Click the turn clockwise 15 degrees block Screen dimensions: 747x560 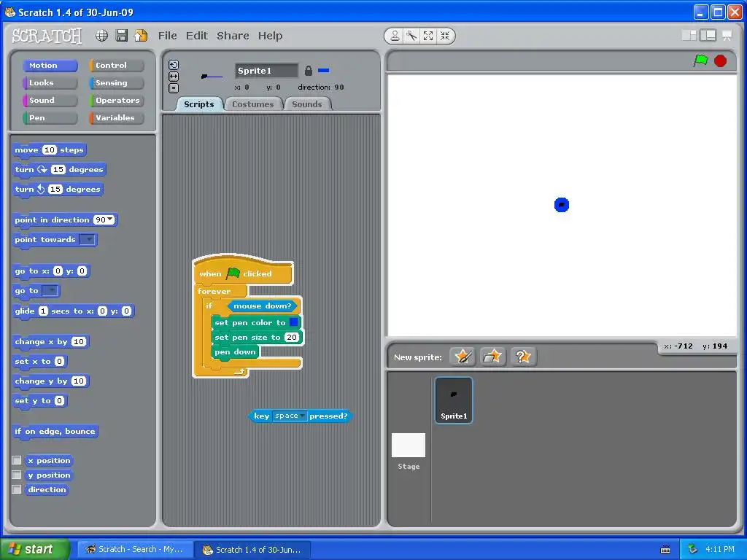59,169
